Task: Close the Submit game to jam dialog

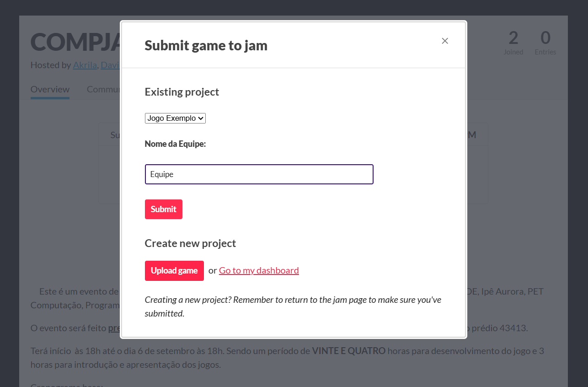Action: [x=445, y=41]
